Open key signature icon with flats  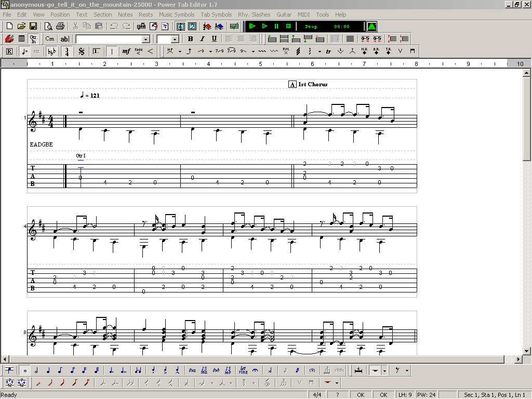pos(51,51)
